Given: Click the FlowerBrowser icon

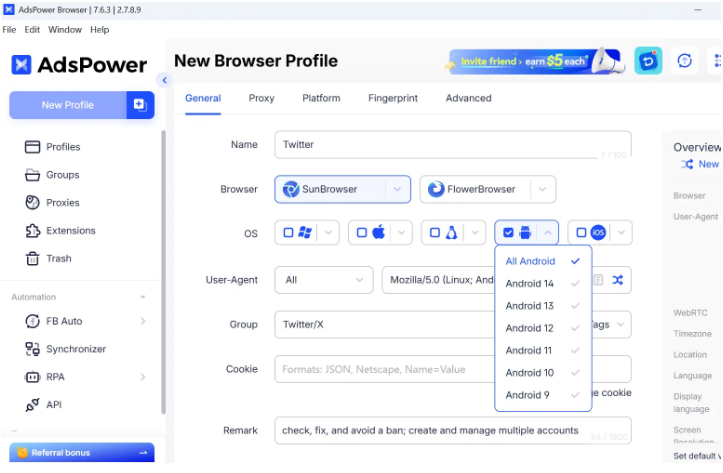Looking at the screenshot, I should pyautogui.click(x=436, y=189).
